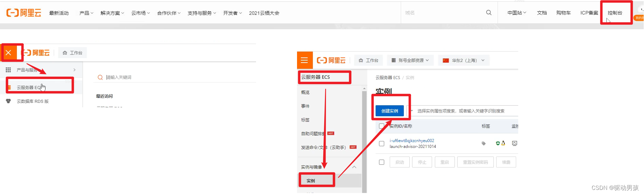The image size is (644, 194).
Task: Open 最新活动 in top navigation
Action: pyautogui.click(x=59, y=13)
